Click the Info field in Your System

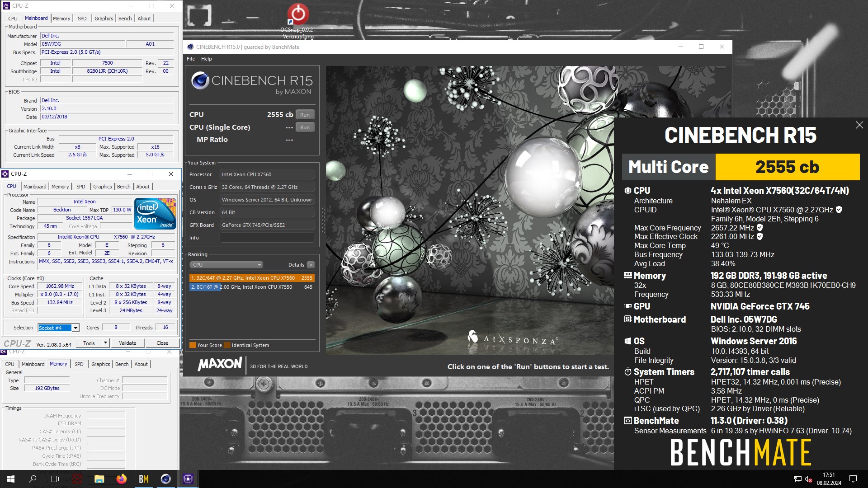pyautogui.click(x=267, y=238)
